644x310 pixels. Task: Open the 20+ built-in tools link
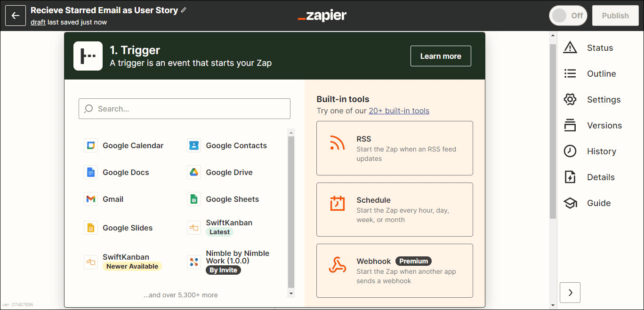click(399, 111)
